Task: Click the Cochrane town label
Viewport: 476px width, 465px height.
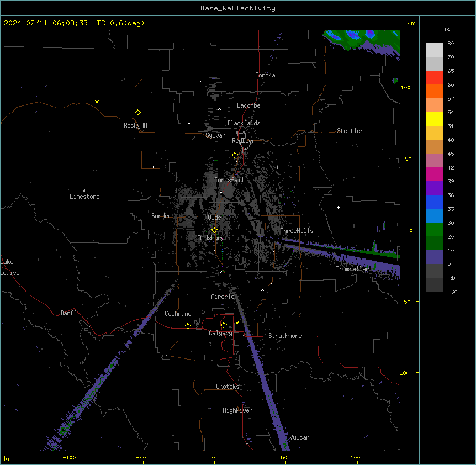Action: [178, 314]
